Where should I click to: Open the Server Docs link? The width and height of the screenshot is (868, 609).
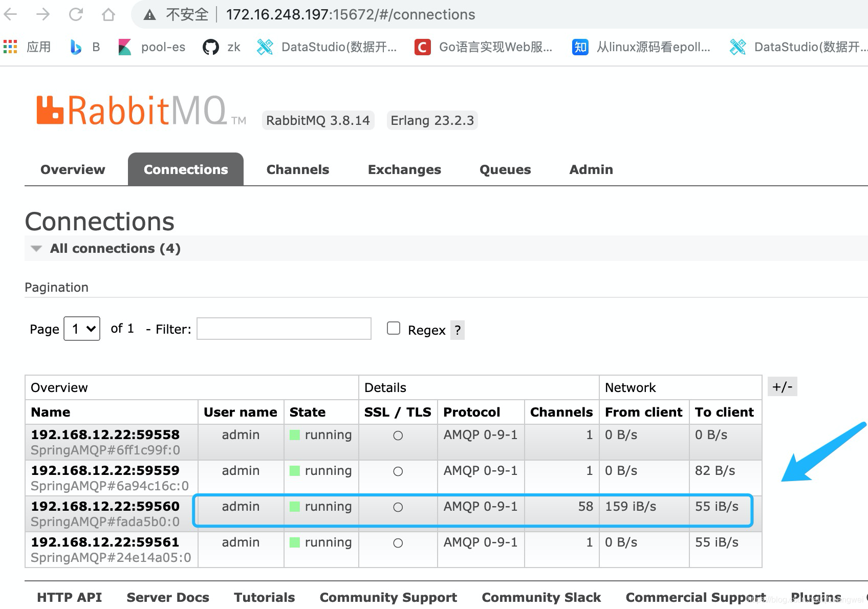tap(168, 597)
